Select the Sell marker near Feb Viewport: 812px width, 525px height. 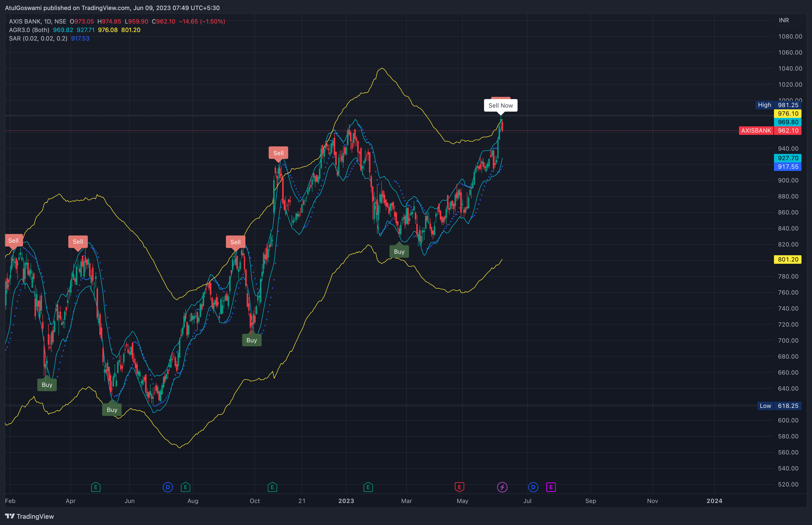pyautogui.click(x=14, y=241)
